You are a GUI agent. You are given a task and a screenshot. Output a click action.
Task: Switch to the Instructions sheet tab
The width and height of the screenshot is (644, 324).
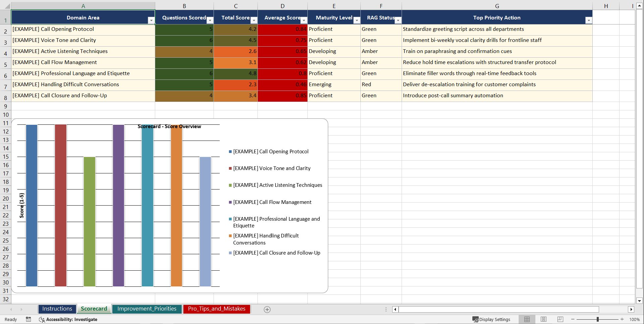click(x=57, y=309)
